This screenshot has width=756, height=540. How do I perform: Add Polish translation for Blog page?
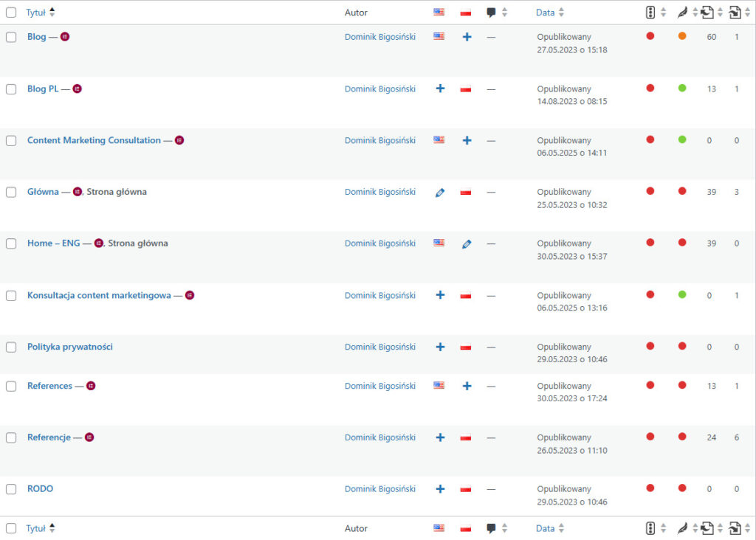coord(467,37)
